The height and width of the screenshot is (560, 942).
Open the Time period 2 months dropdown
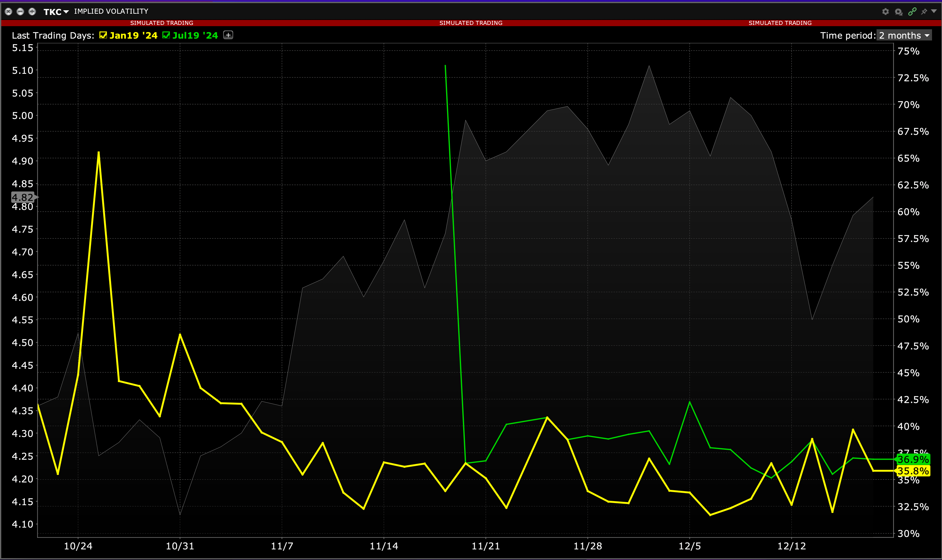coord(904,36)
